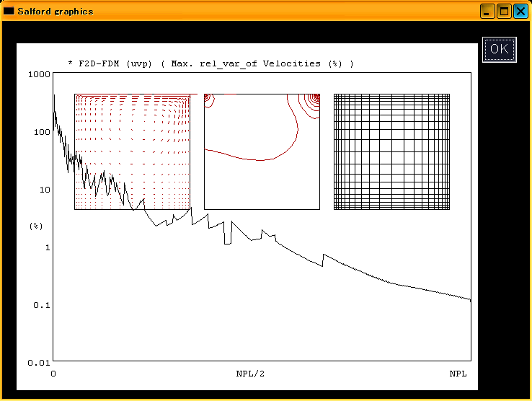Click the '1000' y-axis label

click(39, 74)
